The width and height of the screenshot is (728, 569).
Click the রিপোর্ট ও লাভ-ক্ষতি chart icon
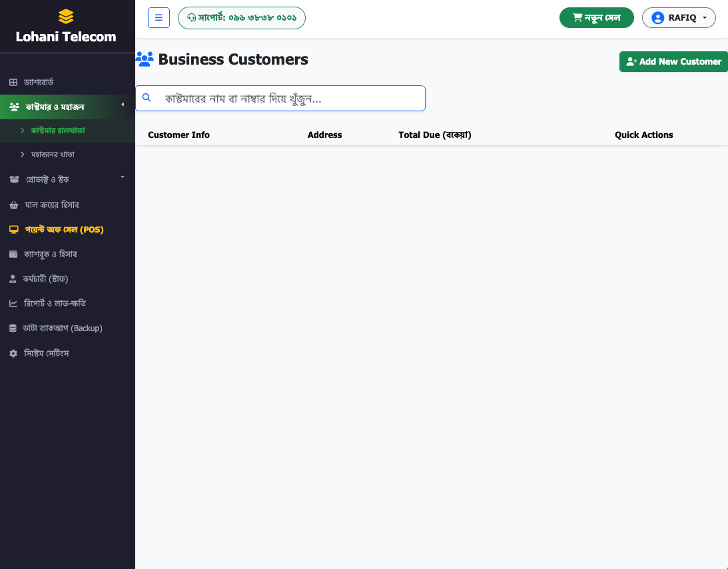[13, 303]
